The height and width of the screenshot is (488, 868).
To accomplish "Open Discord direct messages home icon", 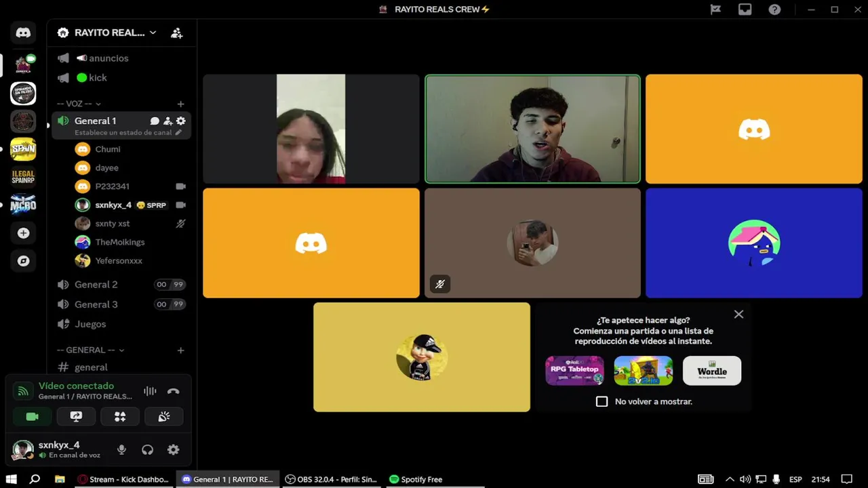I will [23, 33].
